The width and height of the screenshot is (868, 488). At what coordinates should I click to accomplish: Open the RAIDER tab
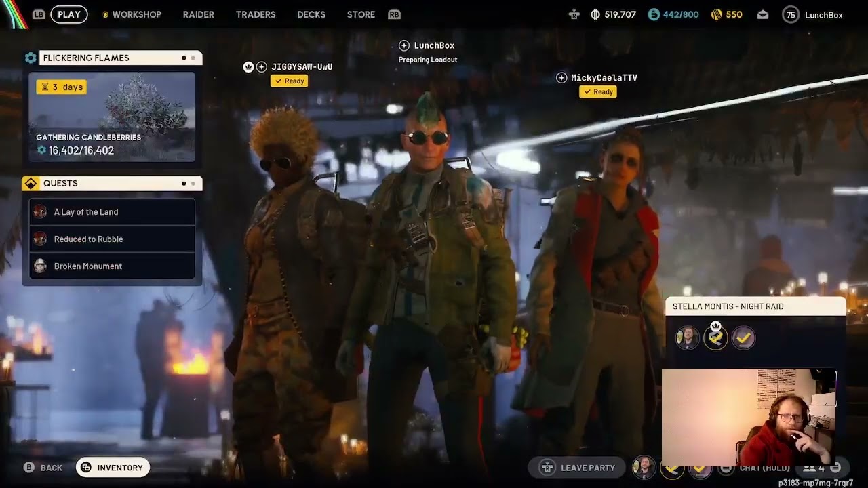[x=198, y=14]
